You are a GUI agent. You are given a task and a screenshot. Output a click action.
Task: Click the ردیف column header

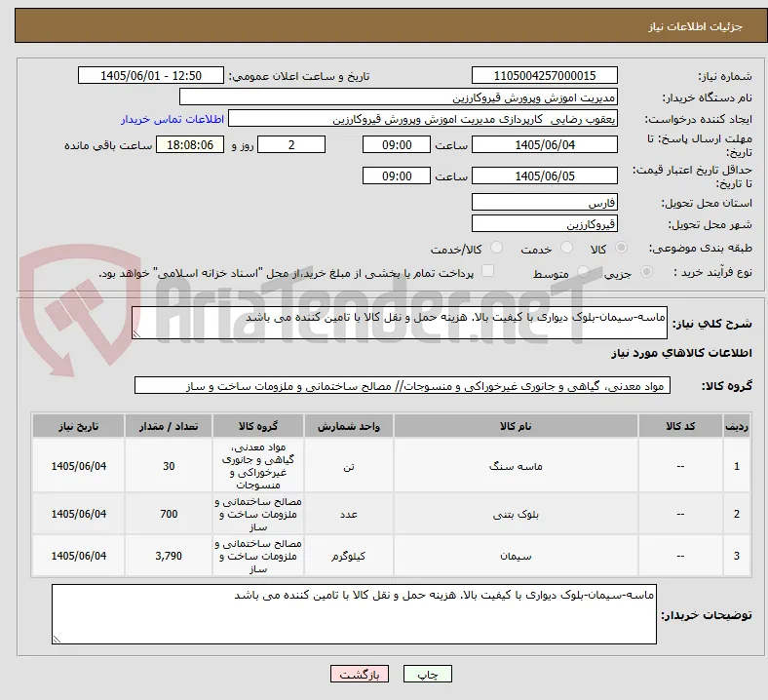coord(737,426)
